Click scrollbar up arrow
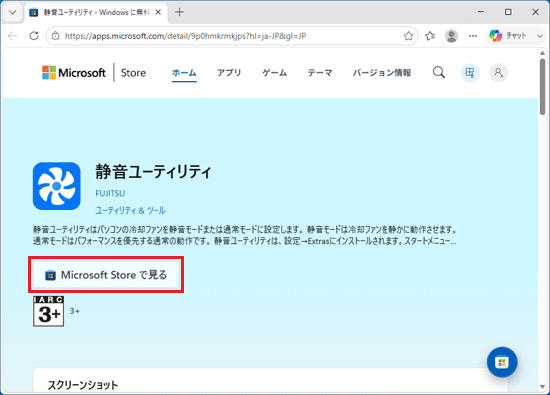This screenshot has height=395, width=550. pyautogui.click(x=542, y=53)
